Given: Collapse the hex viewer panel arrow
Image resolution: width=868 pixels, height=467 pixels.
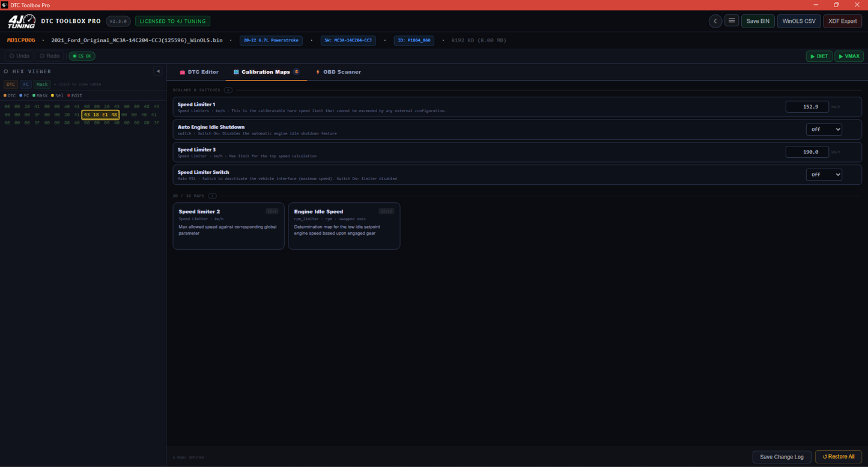Looking at the screenshot, I should click(x=158, y=71).
